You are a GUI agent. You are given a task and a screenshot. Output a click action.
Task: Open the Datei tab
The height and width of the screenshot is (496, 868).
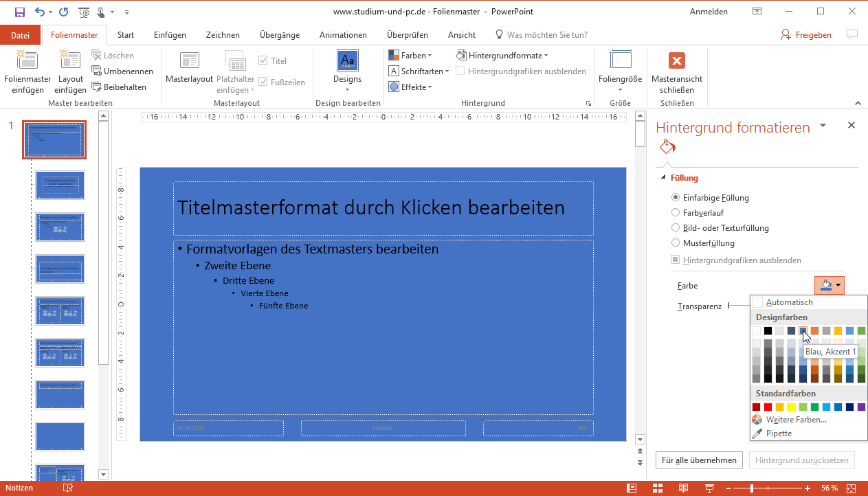click(21, 35)
